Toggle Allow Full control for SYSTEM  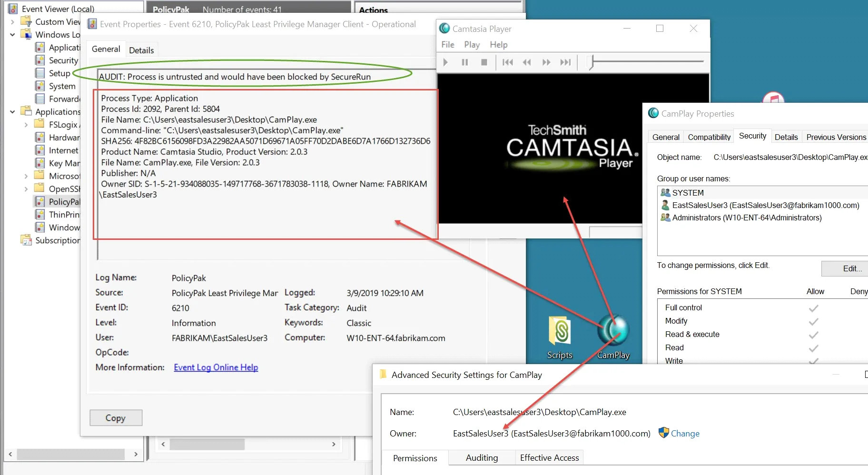tap(813, 307)
